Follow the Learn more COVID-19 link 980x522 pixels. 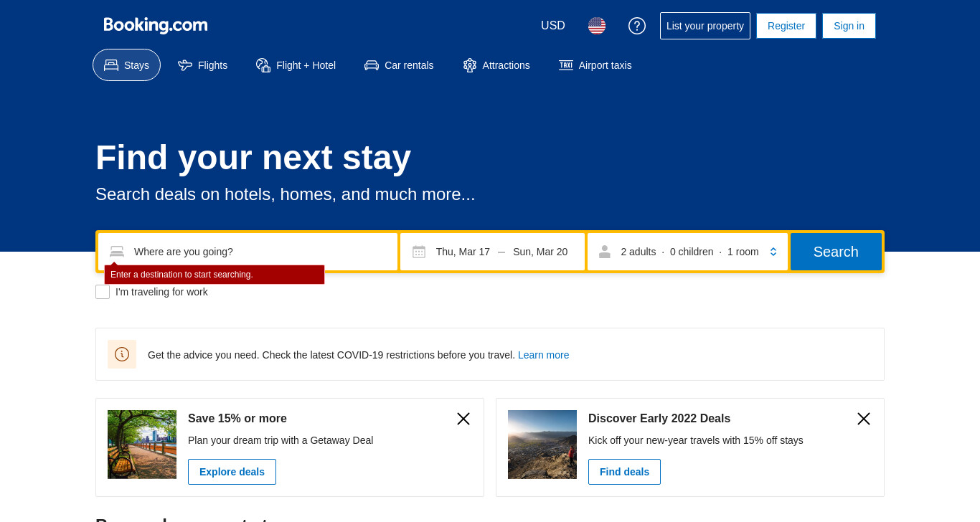pyautogui.click(x=543, y=355)
